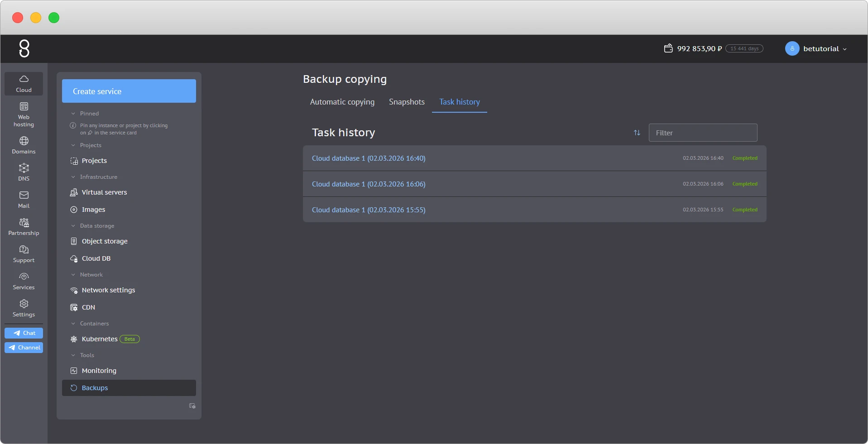
Task: Click the 15 441 days badge
Action: click(744, 48)
